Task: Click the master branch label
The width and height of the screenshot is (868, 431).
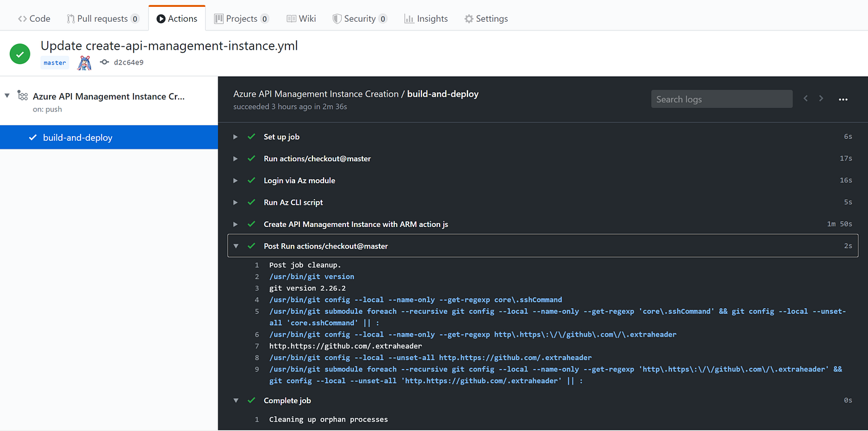Action: pyautogui.click(x=55, y=63)
